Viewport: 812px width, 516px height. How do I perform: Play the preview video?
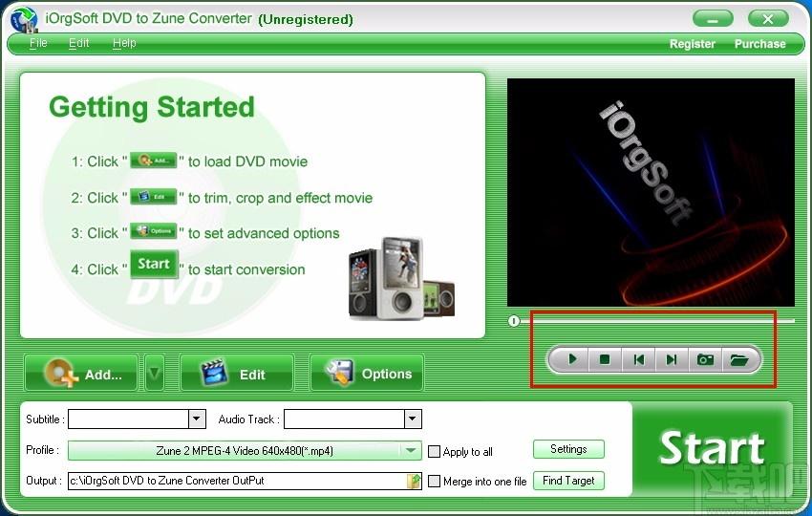point(572,359)
